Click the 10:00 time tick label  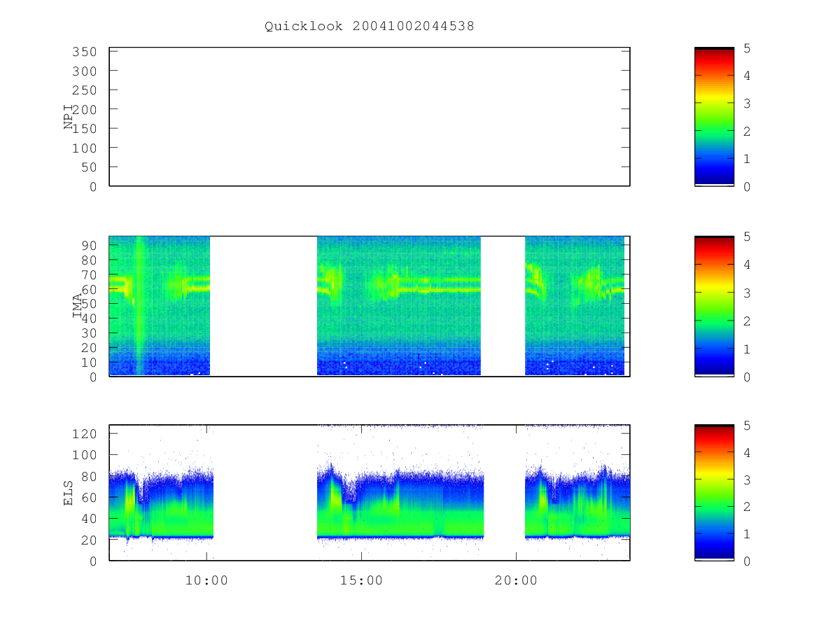coord(206,580)
